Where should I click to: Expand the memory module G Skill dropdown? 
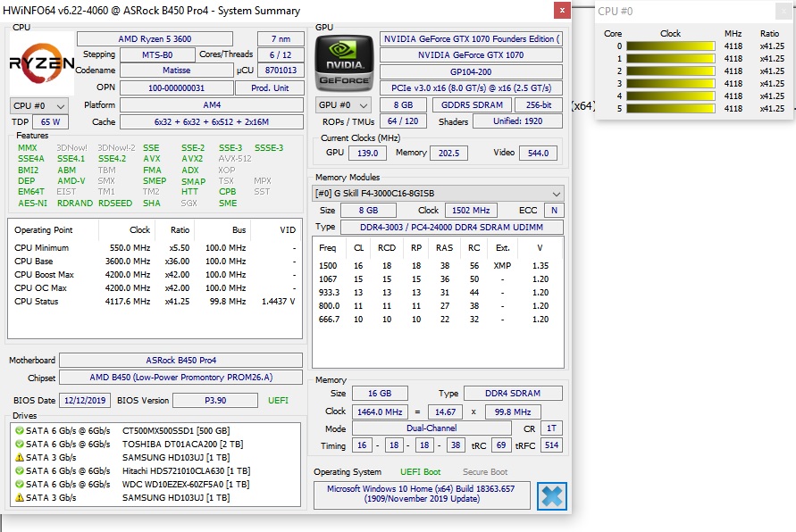point(438,193)
